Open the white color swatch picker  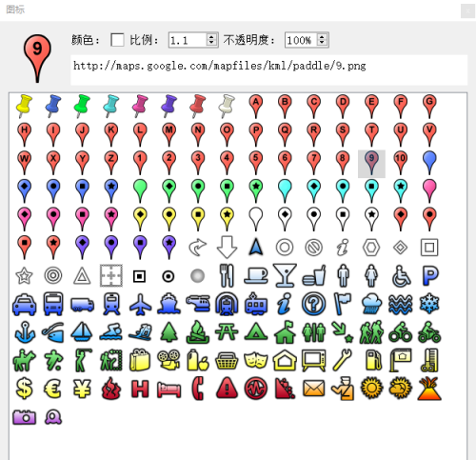(117, 40)
